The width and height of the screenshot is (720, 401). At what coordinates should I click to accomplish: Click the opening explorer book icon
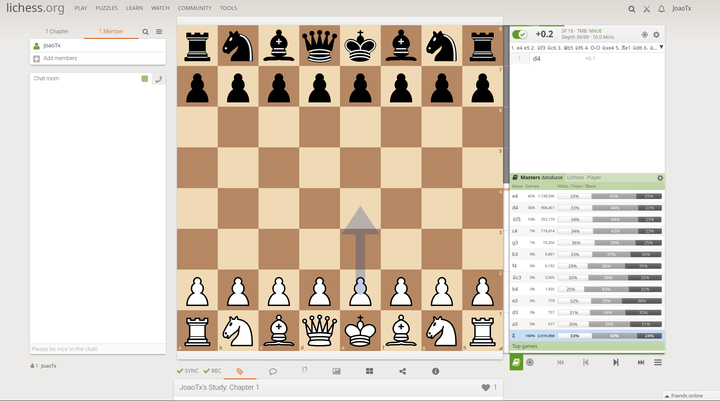[x=516, y=362]
